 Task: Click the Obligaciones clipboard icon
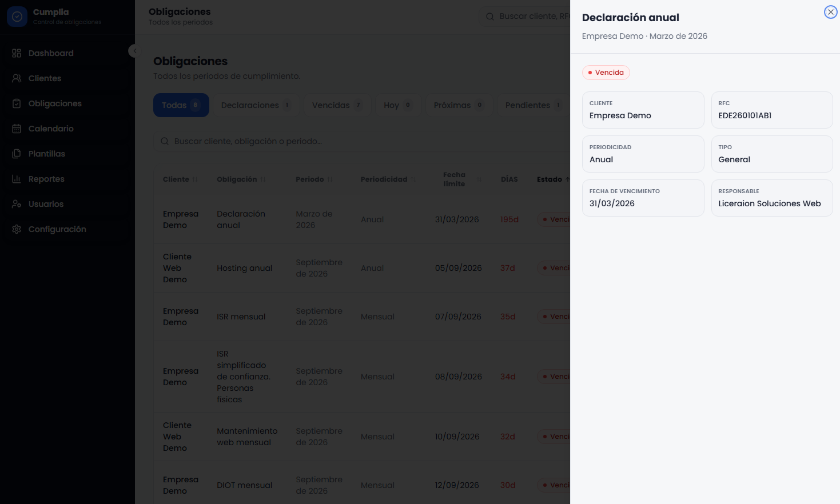17,103
